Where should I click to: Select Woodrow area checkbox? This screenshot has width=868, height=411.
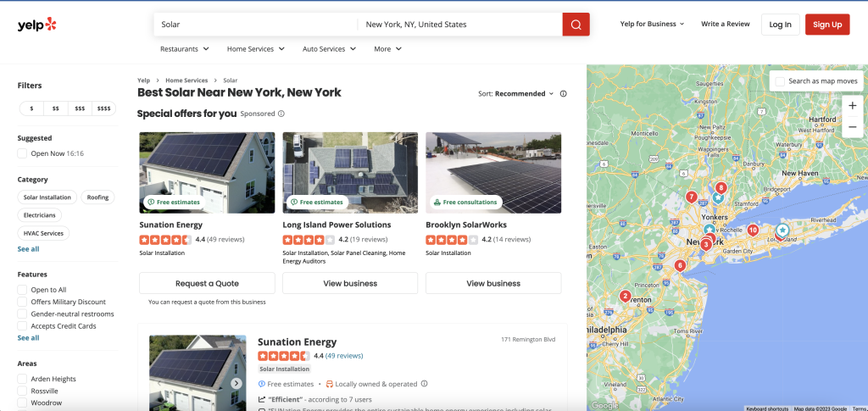(x=22, y=403)
